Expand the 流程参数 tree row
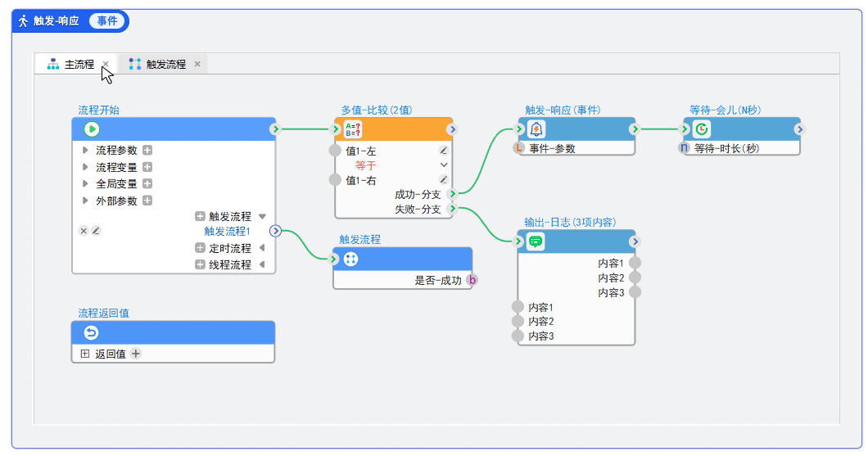This screenshot has height=456, width=868. [x=85, y=151]
